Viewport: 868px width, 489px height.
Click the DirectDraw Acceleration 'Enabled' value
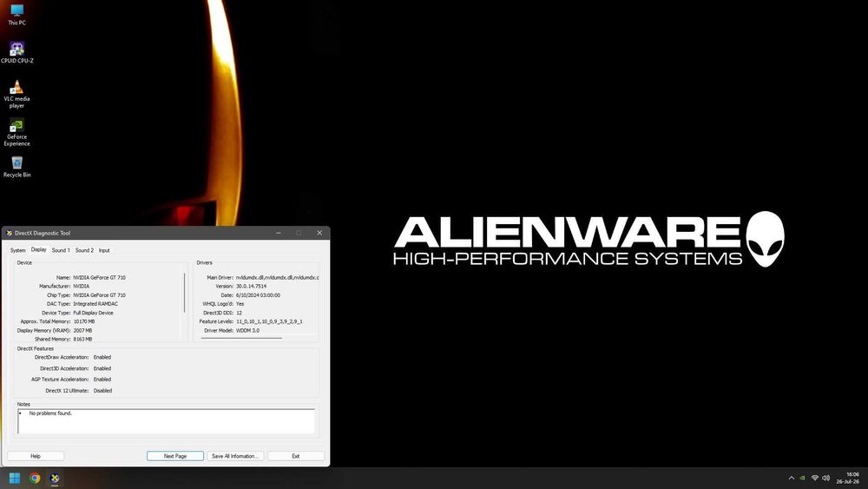[102, 357]
